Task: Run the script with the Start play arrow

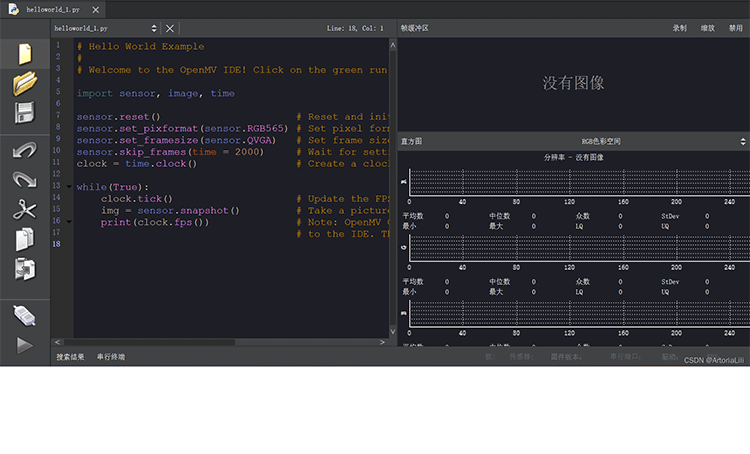Action: tap(25, 345)
